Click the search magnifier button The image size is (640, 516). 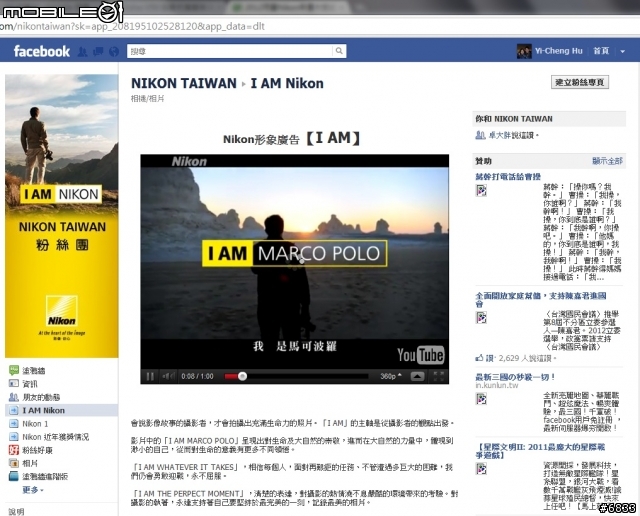click(x=339, y=51)
